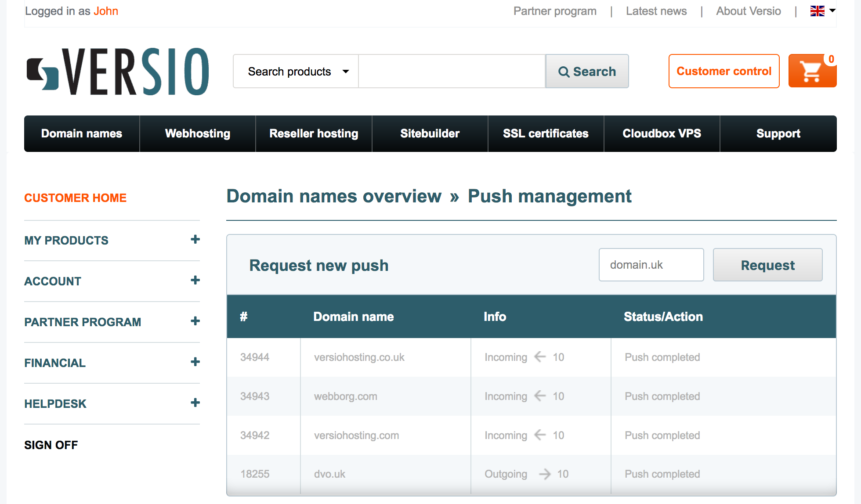Click push ID 34943
Image resolution: width=861 pixels, height=504 pixels.
tap(255, 396)
